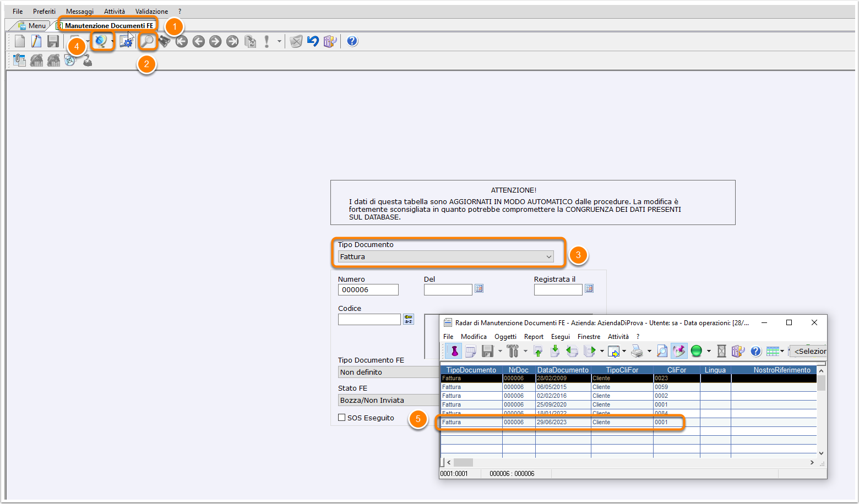Click the <Selezion button in Radar toolbar
This screenshot has height=504, width=859.
click(808, 351)
